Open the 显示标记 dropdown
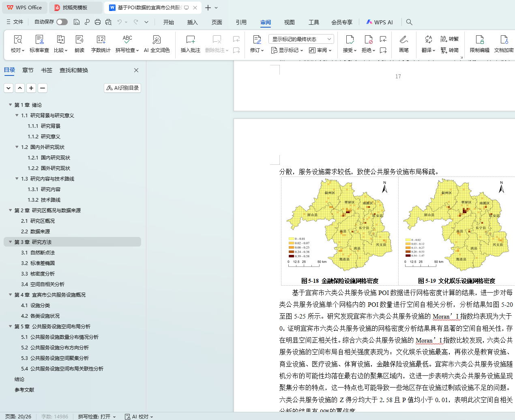Screen dimensions: 515x420 [x=287, y=50]
